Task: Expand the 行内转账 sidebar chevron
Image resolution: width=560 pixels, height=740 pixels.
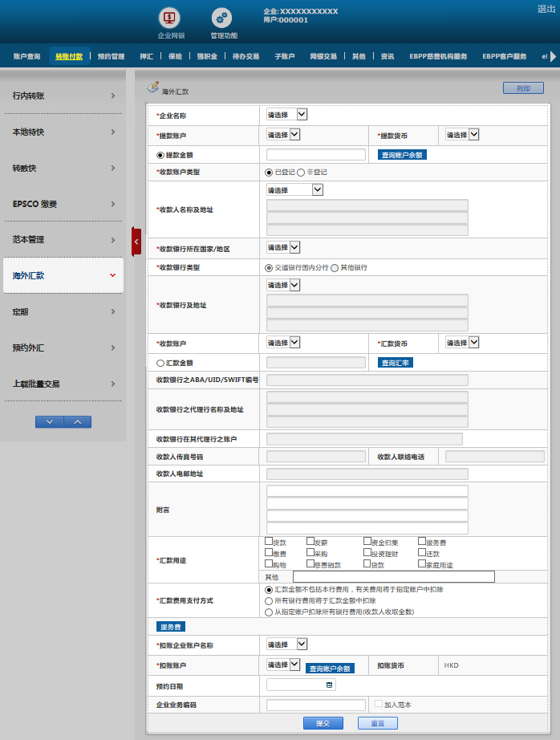Action: point(112,96)
